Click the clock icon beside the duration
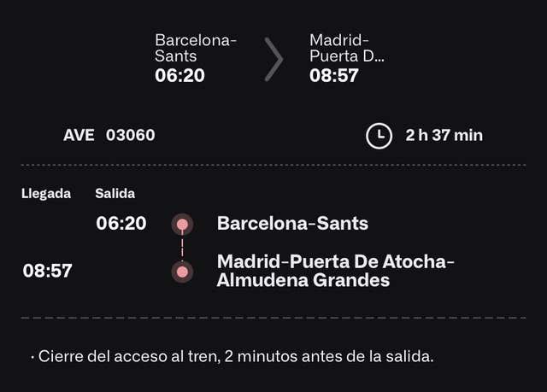Viewport: 547px width, 392px height. click(x=379, y=135)
